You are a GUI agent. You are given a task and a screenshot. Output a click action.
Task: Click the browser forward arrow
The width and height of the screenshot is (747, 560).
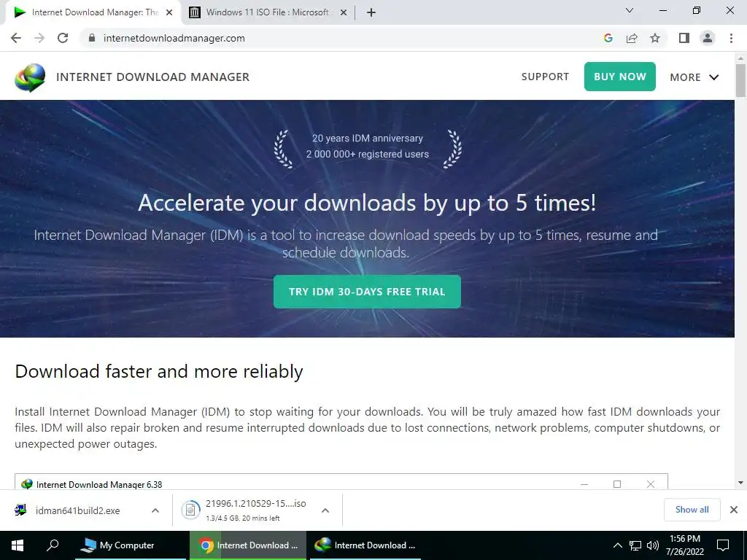39,38
